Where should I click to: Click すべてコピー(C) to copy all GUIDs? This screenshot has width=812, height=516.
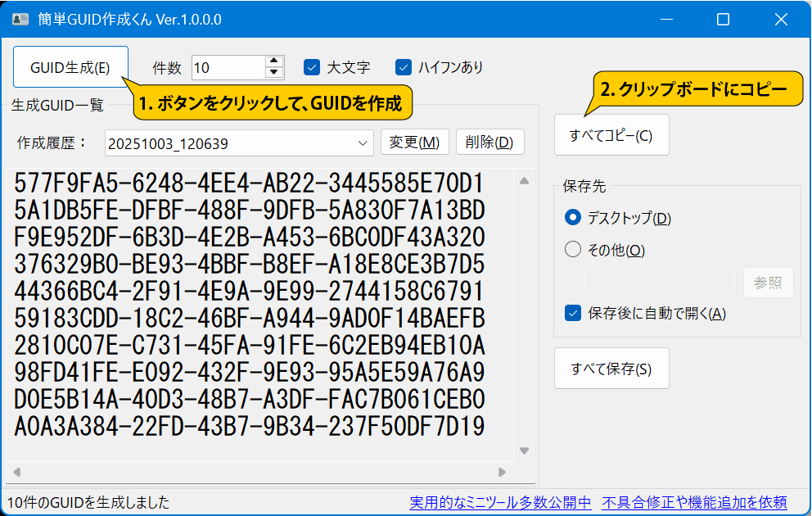point(611,134)
